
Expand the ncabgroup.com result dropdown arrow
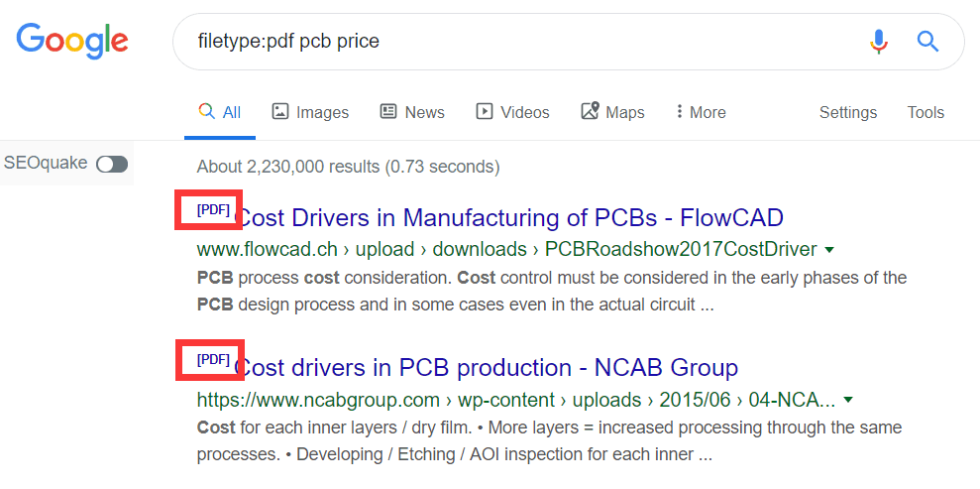click(847, 401)
